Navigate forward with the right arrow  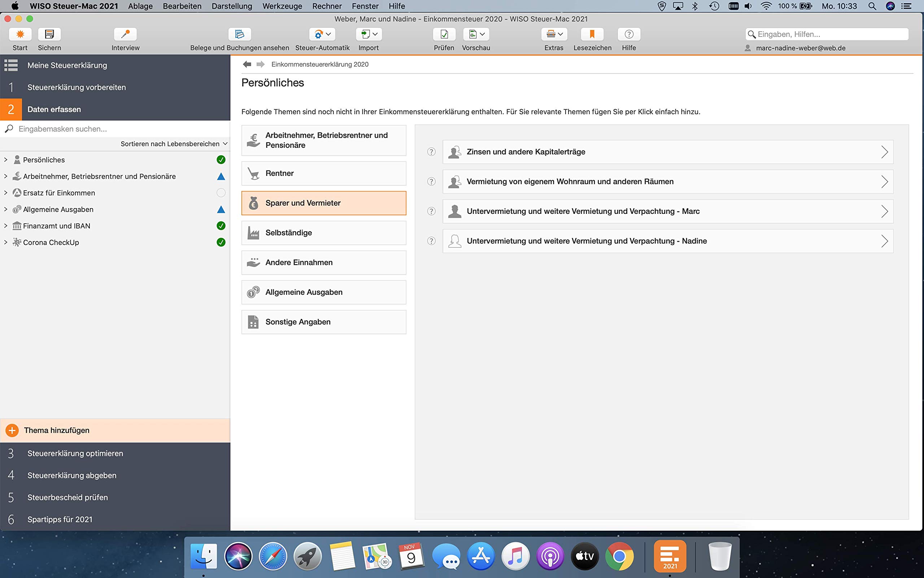(x=260, y=64)
